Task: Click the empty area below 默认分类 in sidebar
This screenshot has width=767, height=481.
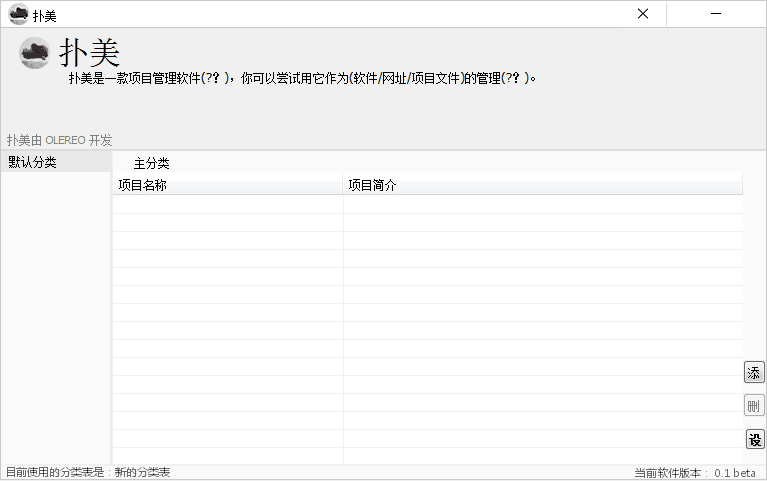Action: [x=55, y=320]
